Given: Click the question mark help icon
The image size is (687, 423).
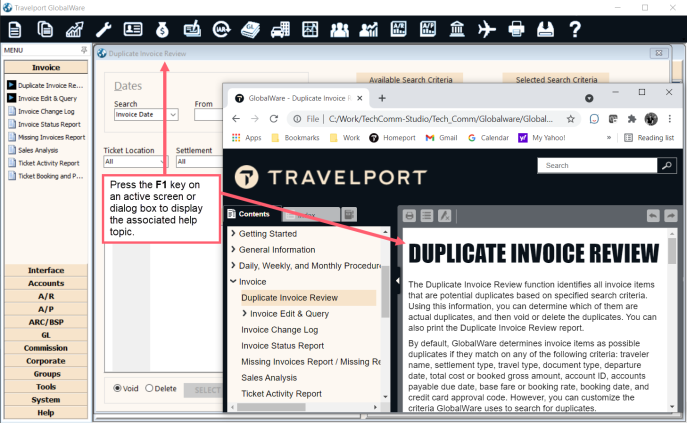Looking at the screenshot, I should click(x=575, y=29).
